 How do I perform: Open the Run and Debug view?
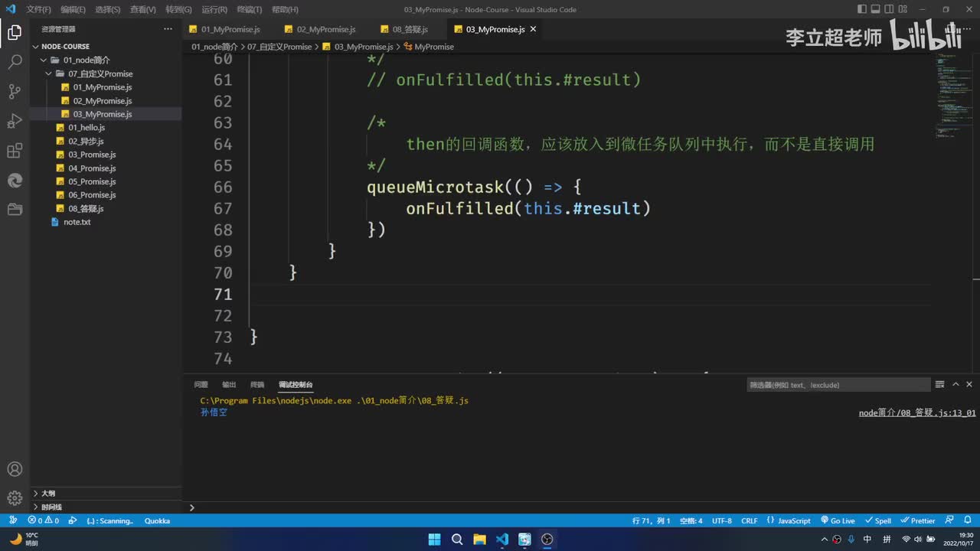(15, 121)
